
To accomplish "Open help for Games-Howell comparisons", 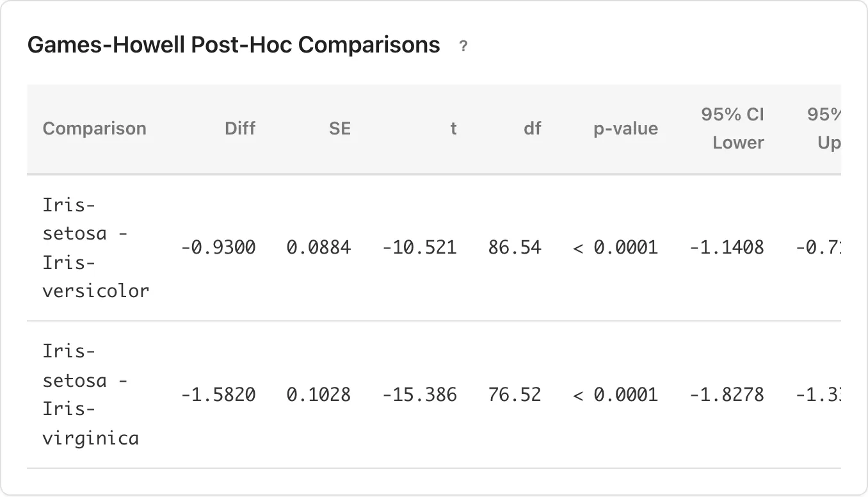I will click(463, 45).
